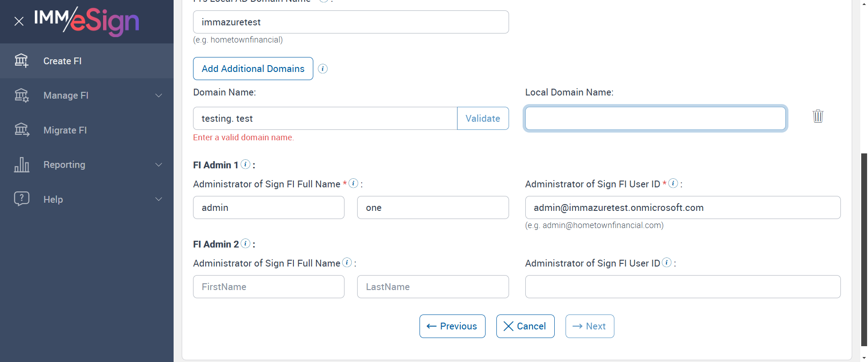Open the Migrate FI menu item
The image size is (868, 362).
click(x=65, y=130)
